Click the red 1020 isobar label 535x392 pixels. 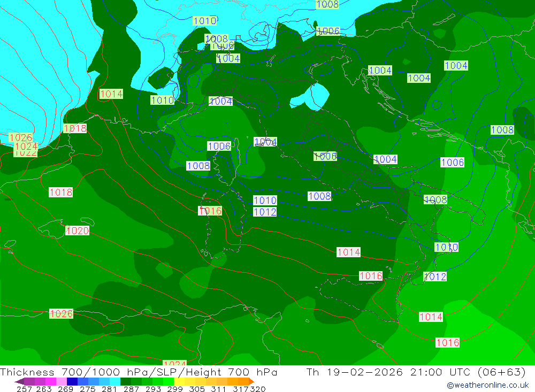pyautogui.click(x=77, y=230)
